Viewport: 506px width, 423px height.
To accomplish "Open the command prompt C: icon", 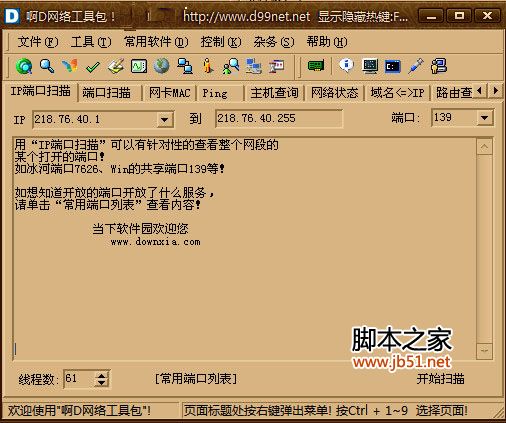I will click(x=393, y=66).
